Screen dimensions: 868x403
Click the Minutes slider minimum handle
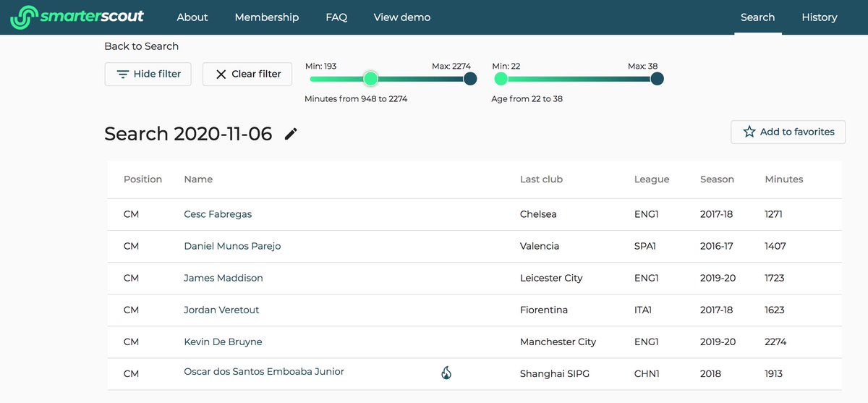(370, 79)
